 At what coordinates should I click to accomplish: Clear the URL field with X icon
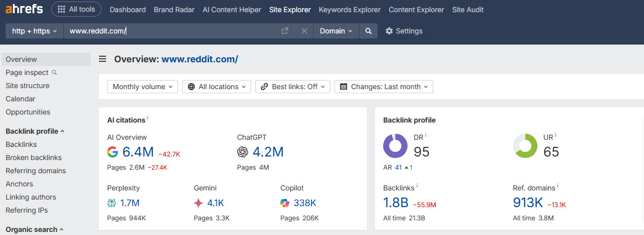(304, 31)
